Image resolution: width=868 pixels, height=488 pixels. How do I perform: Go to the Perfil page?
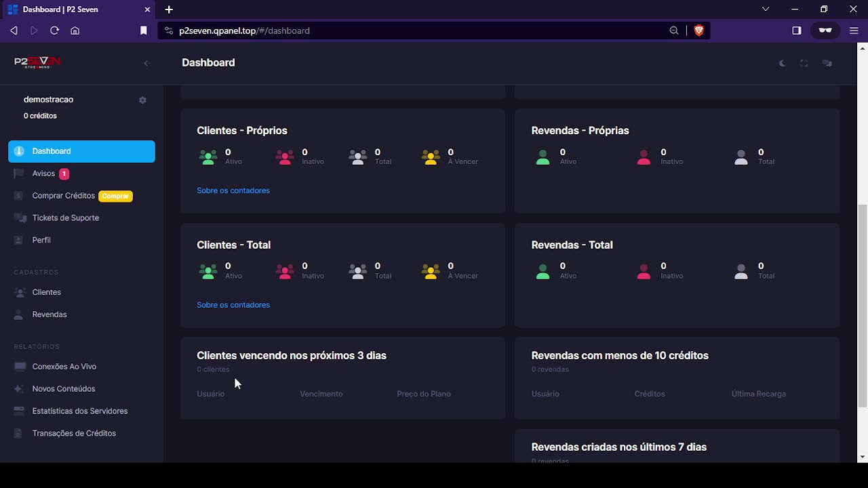point(41,240)
